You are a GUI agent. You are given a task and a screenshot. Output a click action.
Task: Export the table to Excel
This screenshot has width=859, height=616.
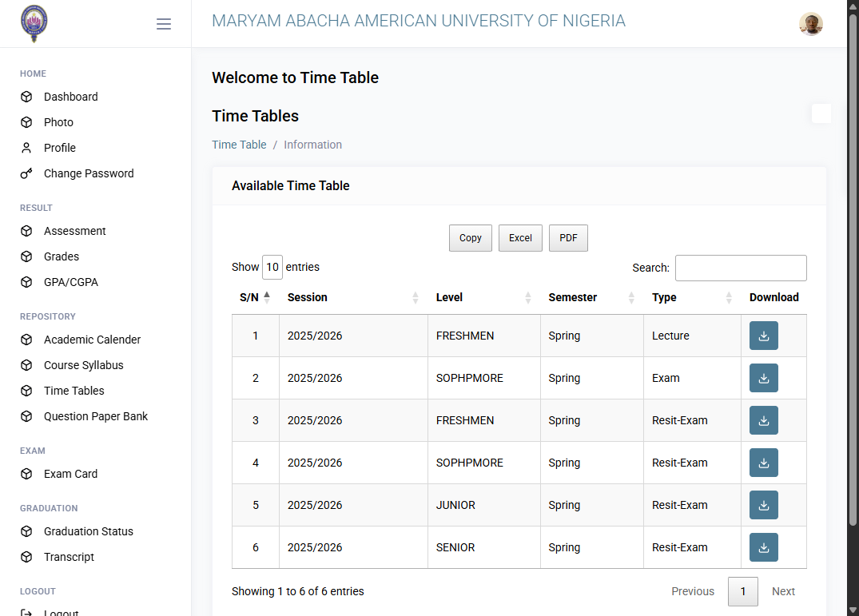tap(520, 238)
